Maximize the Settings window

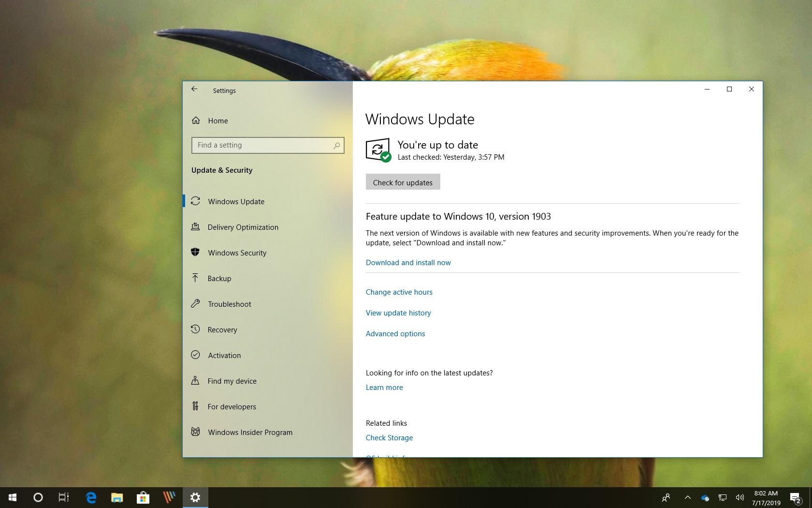coord(729,89)
